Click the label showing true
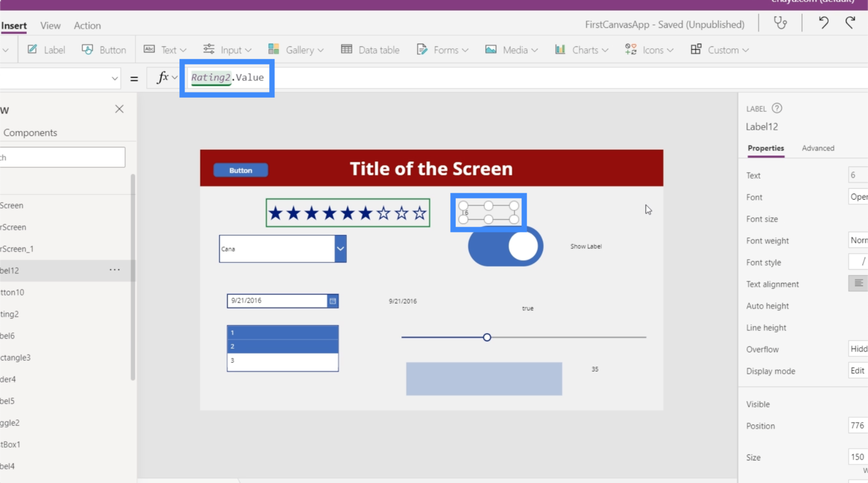 coord(528,308)
